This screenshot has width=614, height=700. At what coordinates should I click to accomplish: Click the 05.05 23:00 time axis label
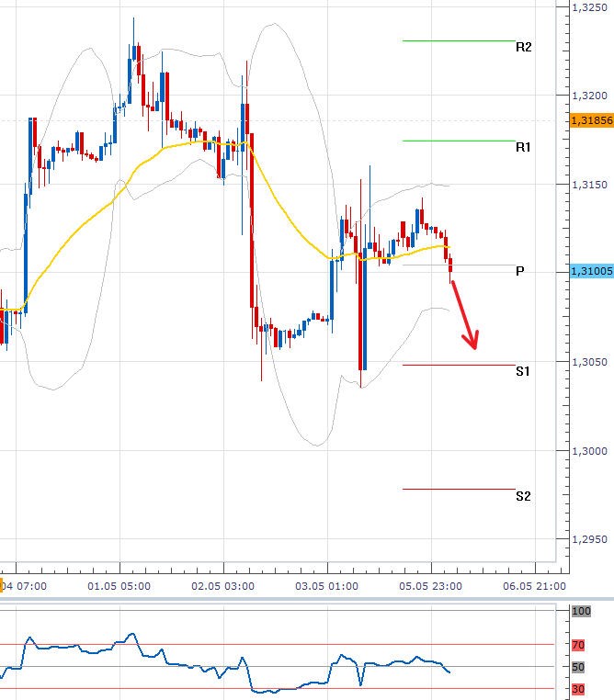(430, 586)
